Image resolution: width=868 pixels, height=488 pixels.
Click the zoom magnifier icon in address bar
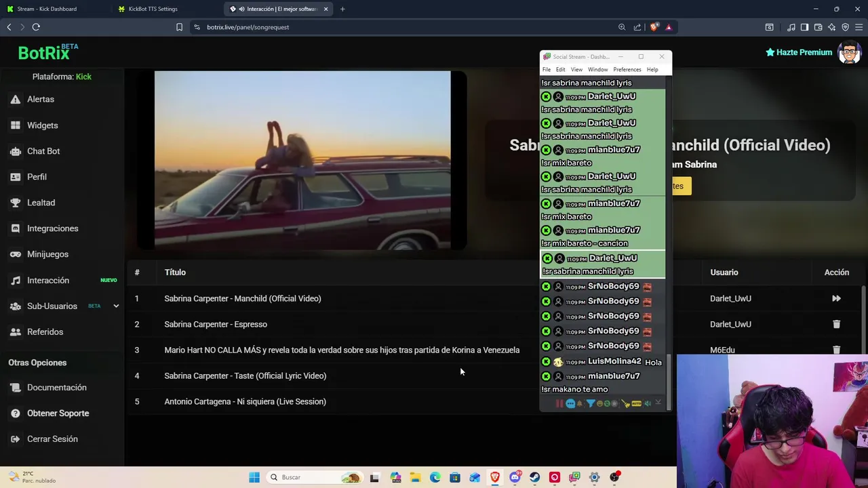coord(622,27)
